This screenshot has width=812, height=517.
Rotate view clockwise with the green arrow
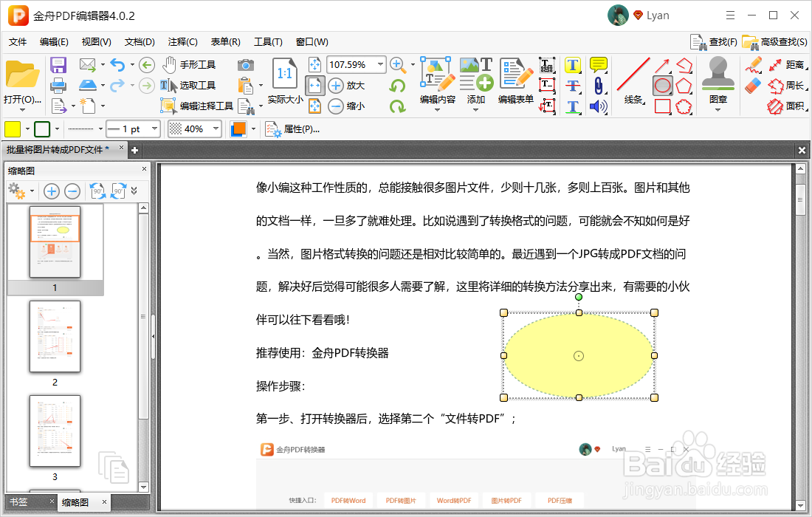(397, 106)
